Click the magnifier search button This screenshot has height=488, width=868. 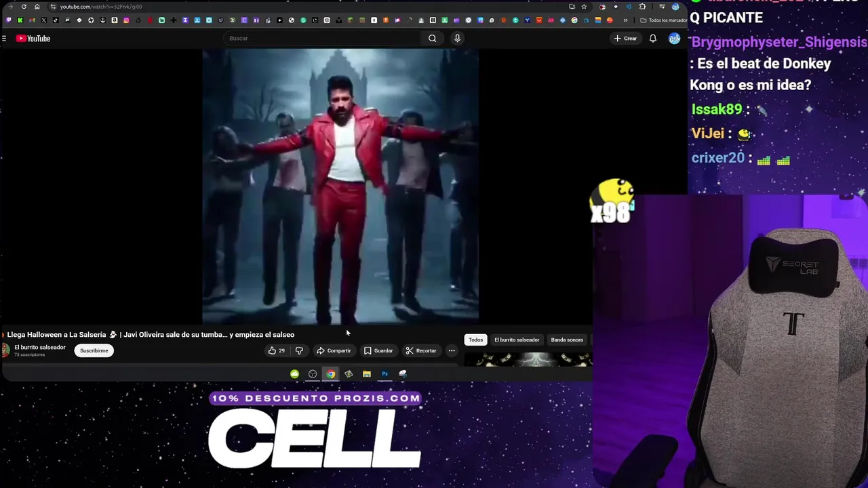432,39
